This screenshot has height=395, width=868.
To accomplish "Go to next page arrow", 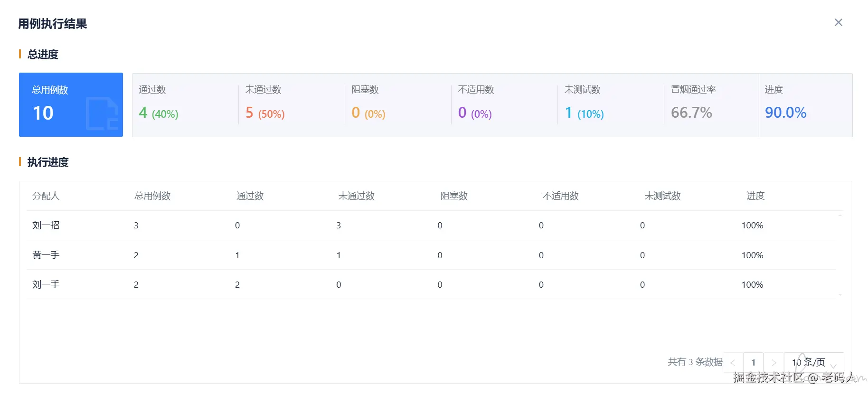I will tap(774, 363).
